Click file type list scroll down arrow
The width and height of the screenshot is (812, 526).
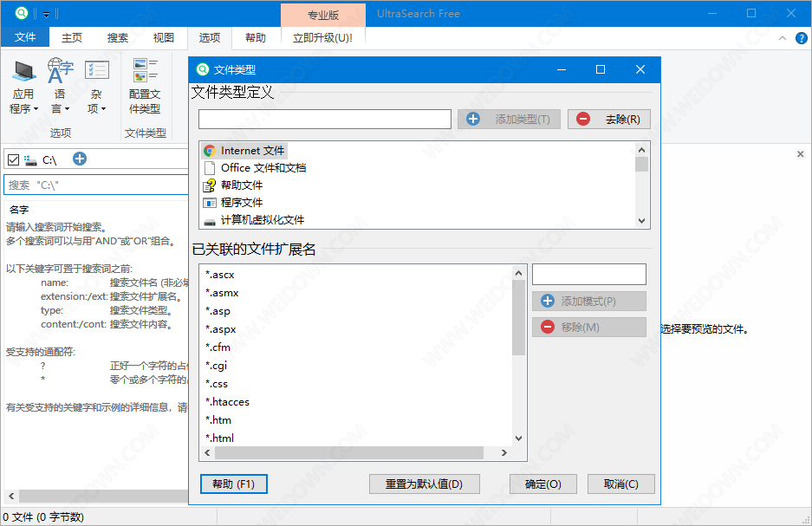(x=641, y=221)
